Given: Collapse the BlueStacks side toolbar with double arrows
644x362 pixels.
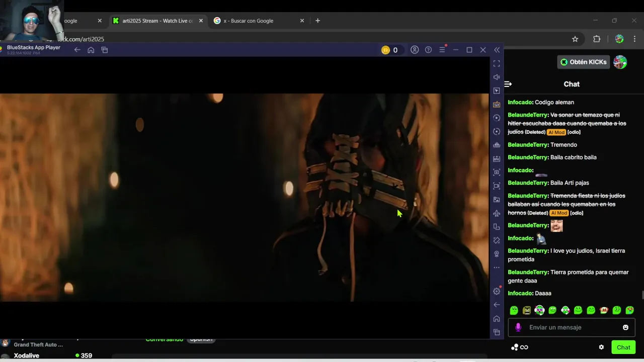Looking at the screenshot, I should click(x=497, y=50).
